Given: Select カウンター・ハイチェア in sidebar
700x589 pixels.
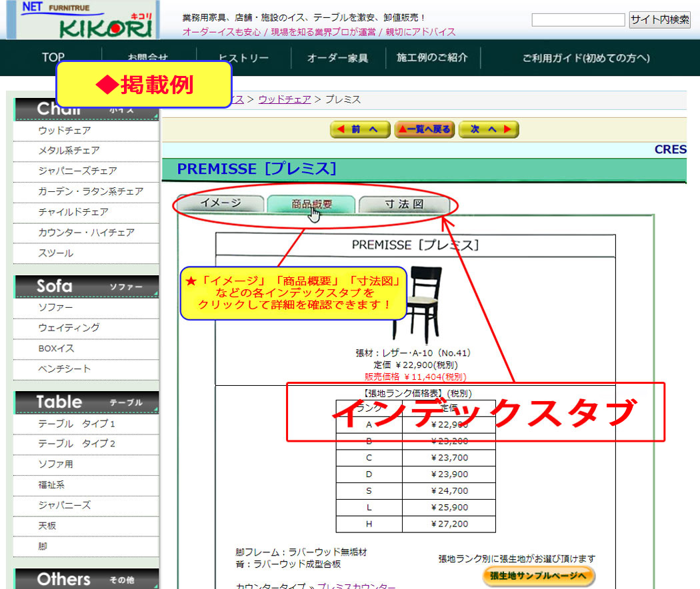Looking at the screenshot, I should pos(86,233).
